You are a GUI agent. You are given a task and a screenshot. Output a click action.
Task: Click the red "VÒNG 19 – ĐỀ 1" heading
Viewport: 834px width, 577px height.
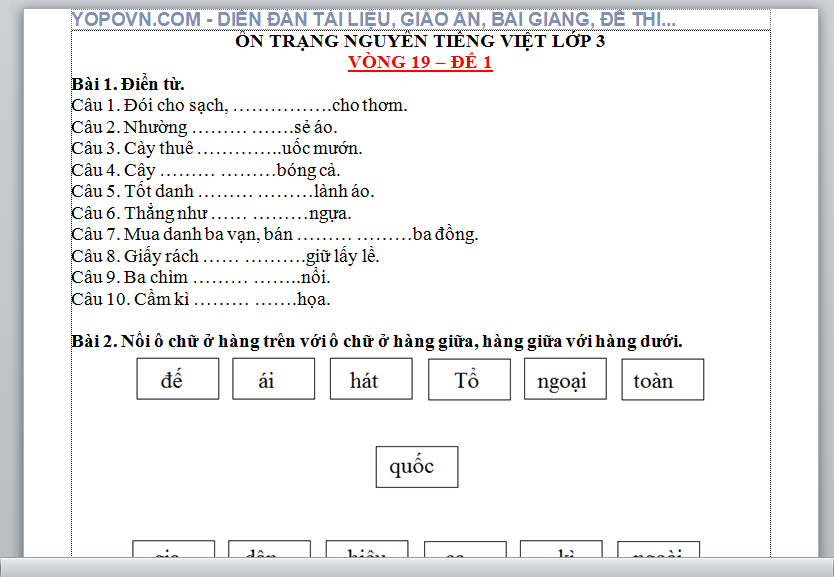click(420, 62)
